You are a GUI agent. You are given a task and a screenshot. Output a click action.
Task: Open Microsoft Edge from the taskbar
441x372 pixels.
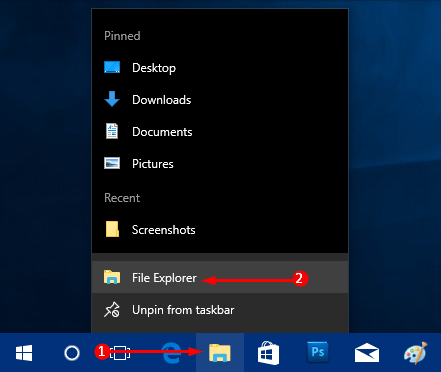172,353
